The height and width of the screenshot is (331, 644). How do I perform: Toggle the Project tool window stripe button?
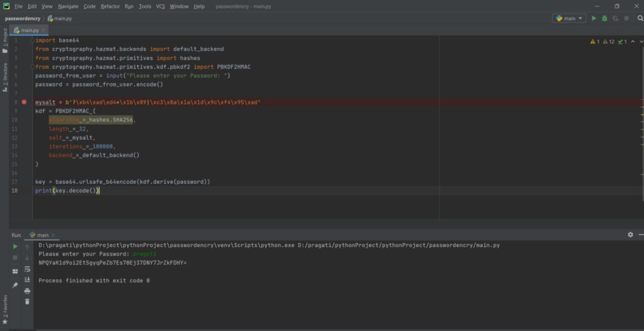(5, 41)
